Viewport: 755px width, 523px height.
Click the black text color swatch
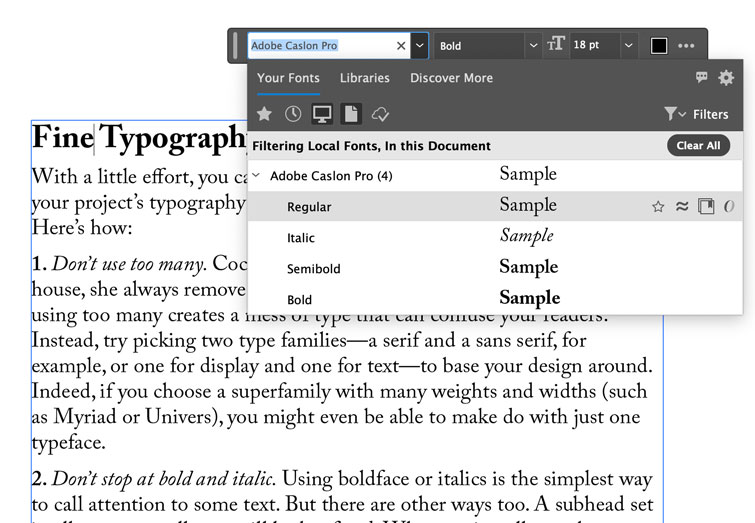click(659, 45)
